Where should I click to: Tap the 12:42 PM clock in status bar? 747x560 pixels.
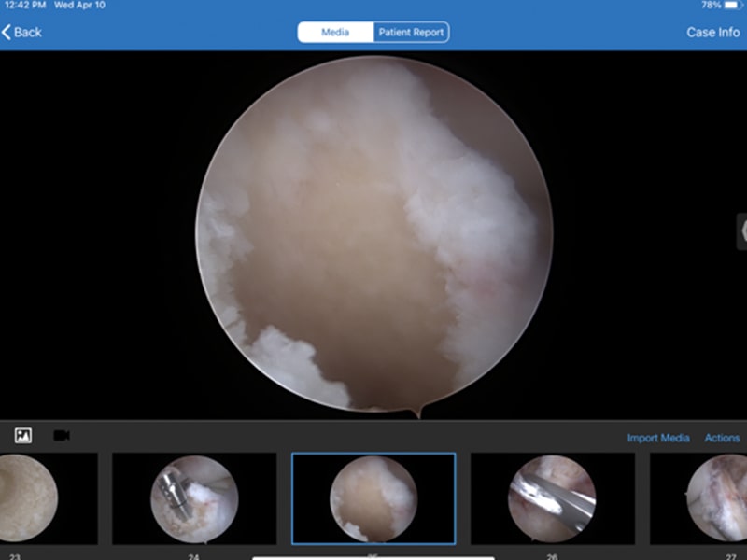(25, 6)
